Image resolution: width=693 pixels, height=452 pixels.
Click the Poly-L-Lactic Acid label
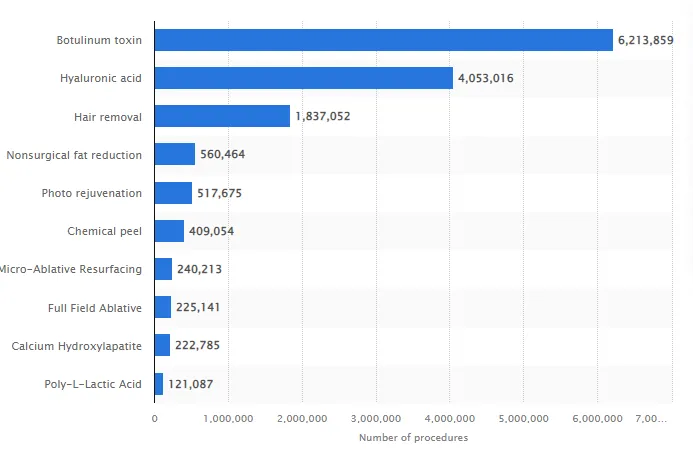click(93, 384)
